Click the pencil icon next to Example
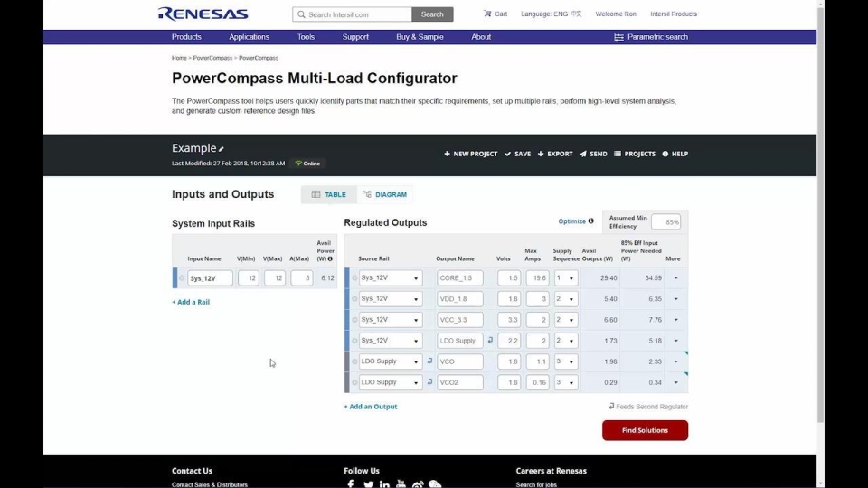Viewport: 868px width, 488px height. [221, 149]
